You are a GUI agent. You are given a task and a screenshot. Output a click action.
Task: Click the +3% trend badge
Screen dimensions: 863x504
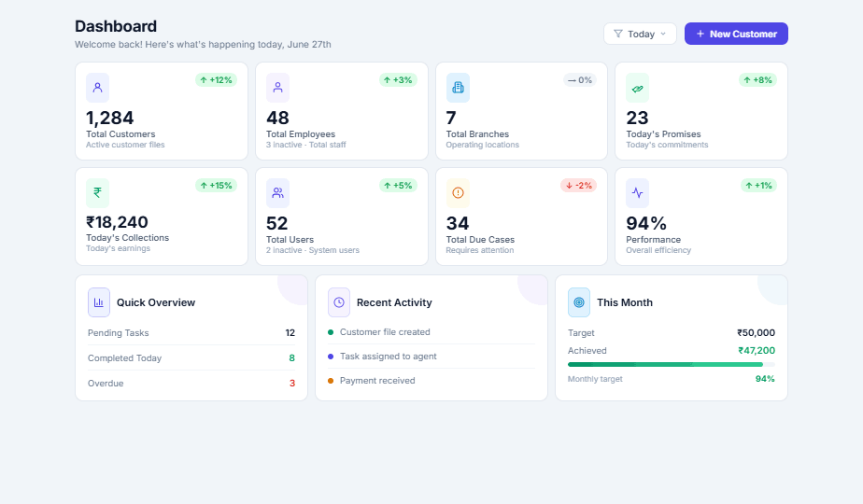coord(398,80)
